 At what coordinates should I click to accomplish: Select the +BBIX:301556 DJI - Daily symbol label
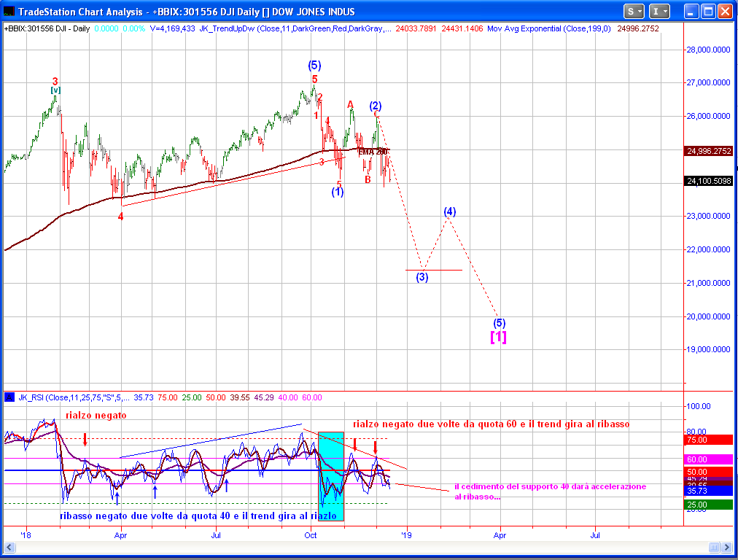(47, 28)
